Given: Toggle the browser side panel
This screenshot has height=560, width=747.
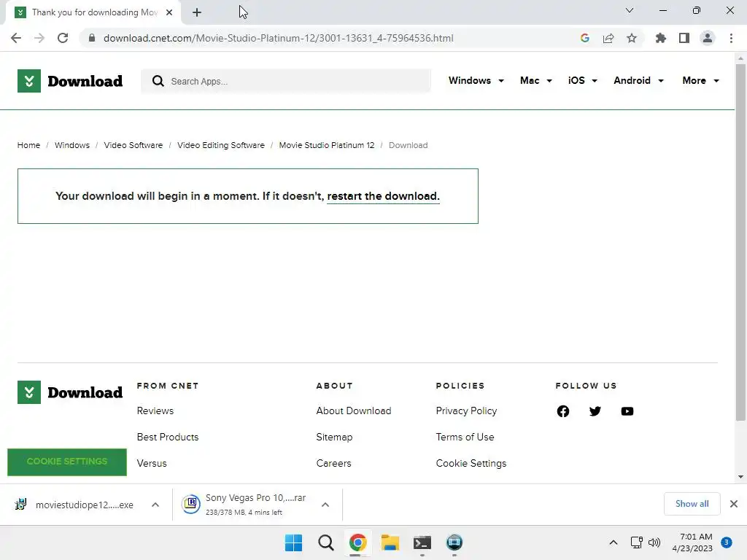Looking at the screenshot, I should 684,38.
